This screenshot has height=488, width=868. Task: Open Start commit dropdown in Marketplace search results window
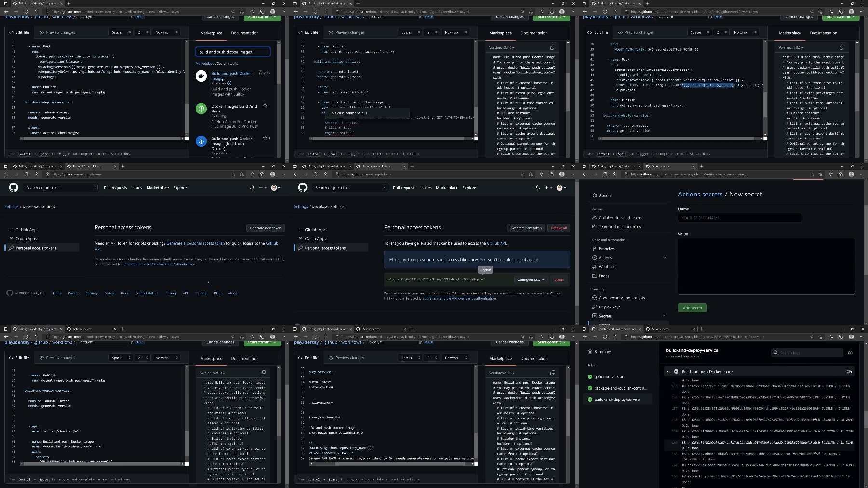point(262,17)
